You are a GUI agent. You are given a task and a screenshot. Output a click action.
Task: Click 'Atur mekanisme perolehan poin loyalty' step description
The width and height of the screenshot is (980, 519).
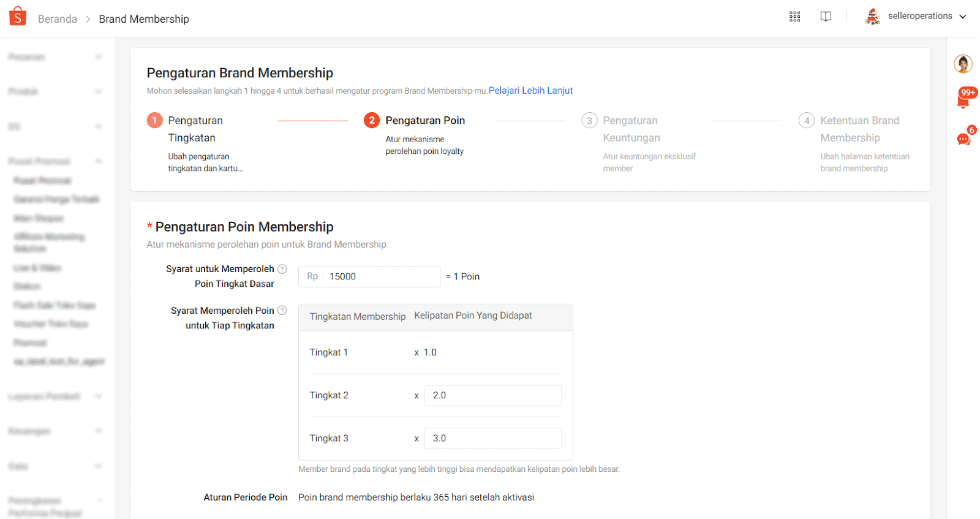[x=424, y=145]
